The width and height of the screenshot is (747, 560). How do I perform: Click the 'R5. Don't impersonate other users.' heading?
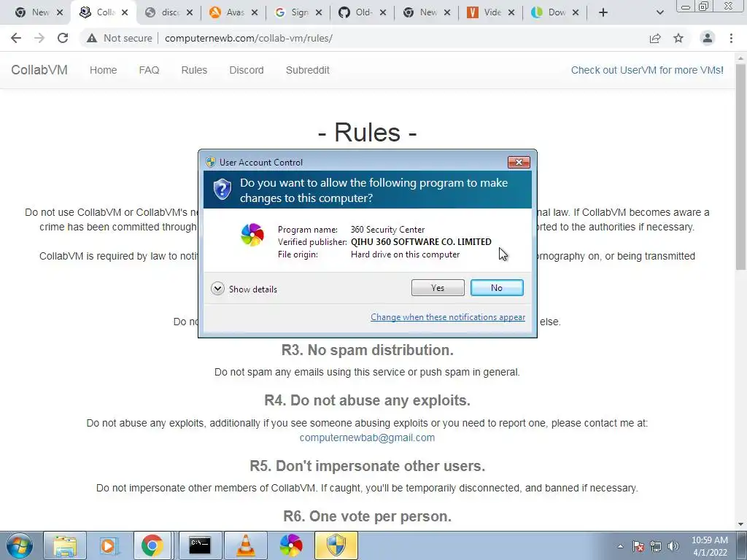[368, 466]
